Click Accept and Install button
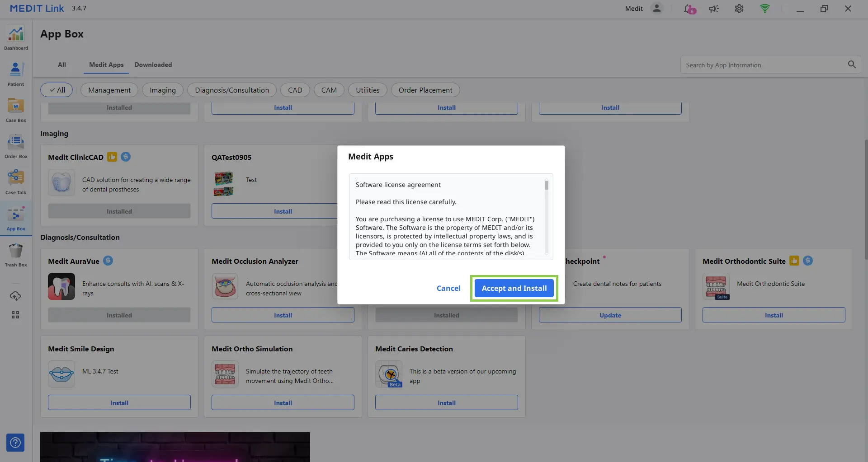 pos(514,288)
